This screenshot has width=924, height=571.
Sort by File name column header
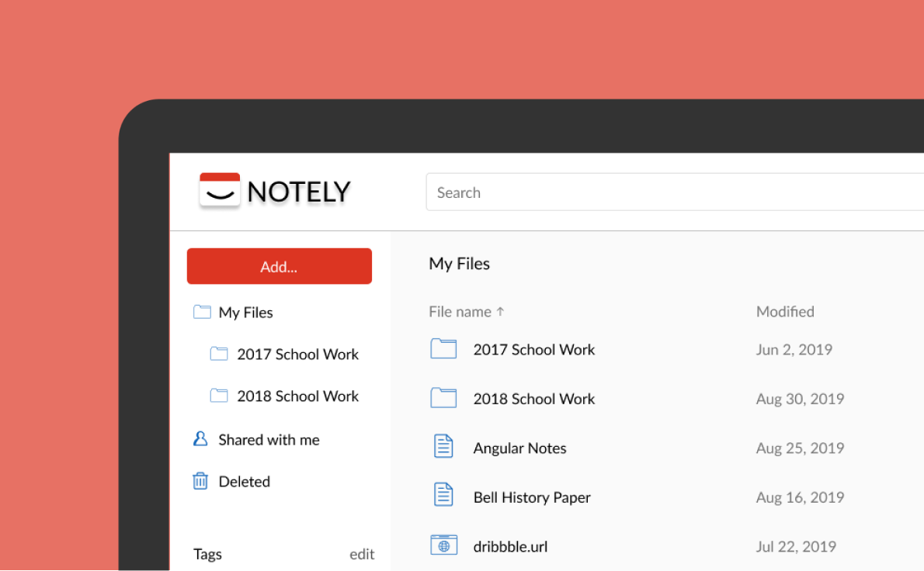click(460, 312)
